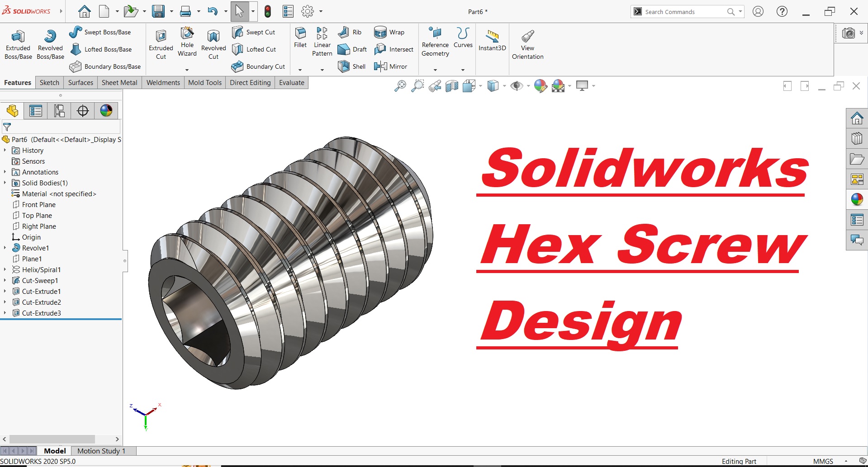Open the Hide/Show Items eye icon
Viewport: 868px width, 467px height.
(517, 86)
